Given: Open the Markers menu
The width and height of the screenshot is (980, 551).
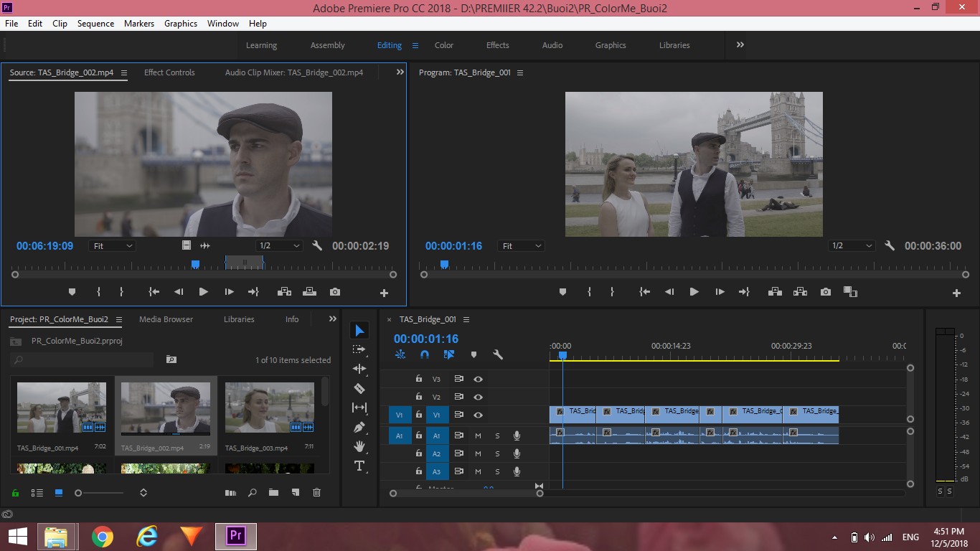Looking at the screenshot, I should click(x=139, y=24).
